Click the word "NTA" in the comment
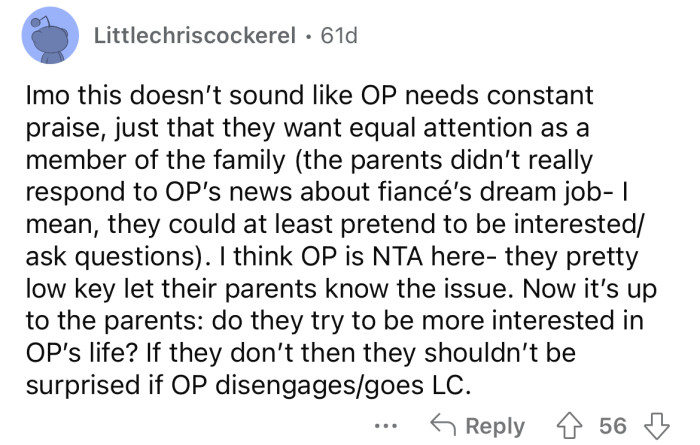This screenshot has height=445, width=700. tap(397, 257)
